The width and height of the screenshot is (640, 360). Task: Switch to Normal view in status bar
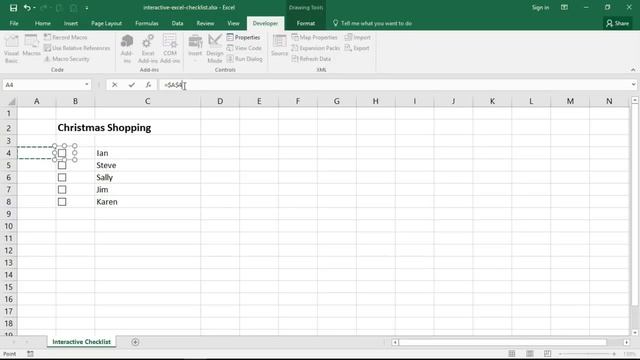pos(511,353)
